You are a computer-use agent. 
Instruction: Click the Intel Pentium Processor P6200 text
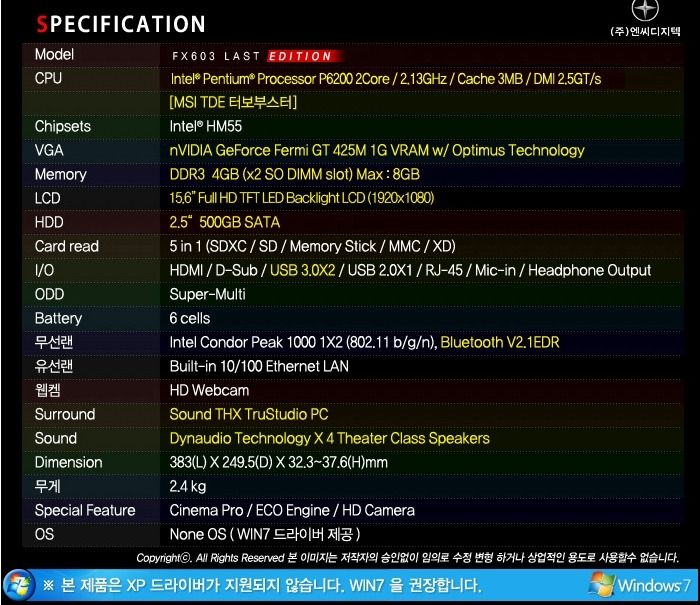point(385,79)
